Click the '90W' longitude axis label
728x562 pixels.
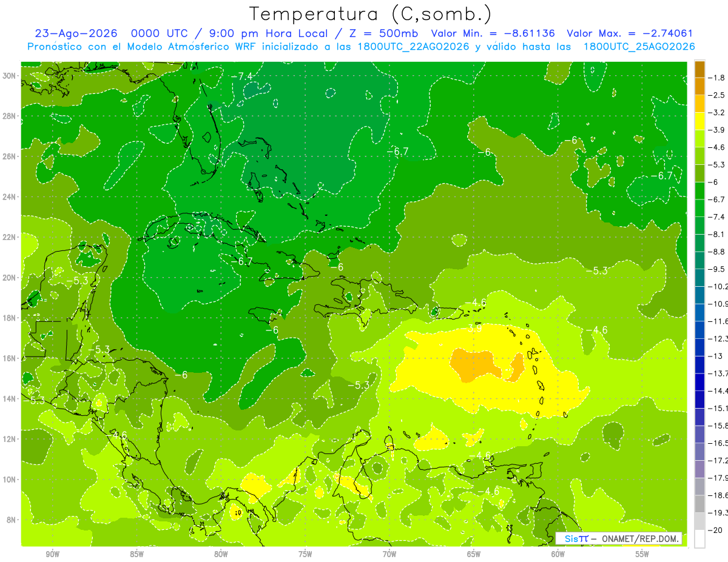tap(53, 554)
